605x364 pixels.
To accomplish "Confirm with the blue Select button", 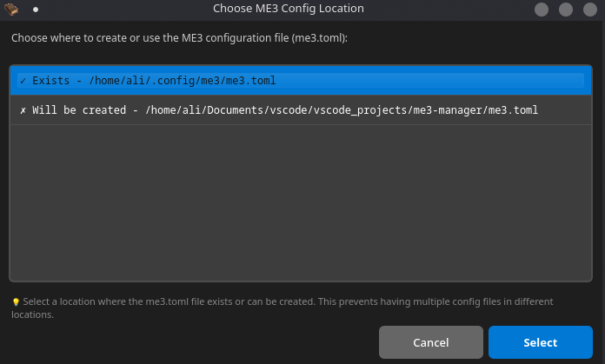I will (x=540, y=342).
